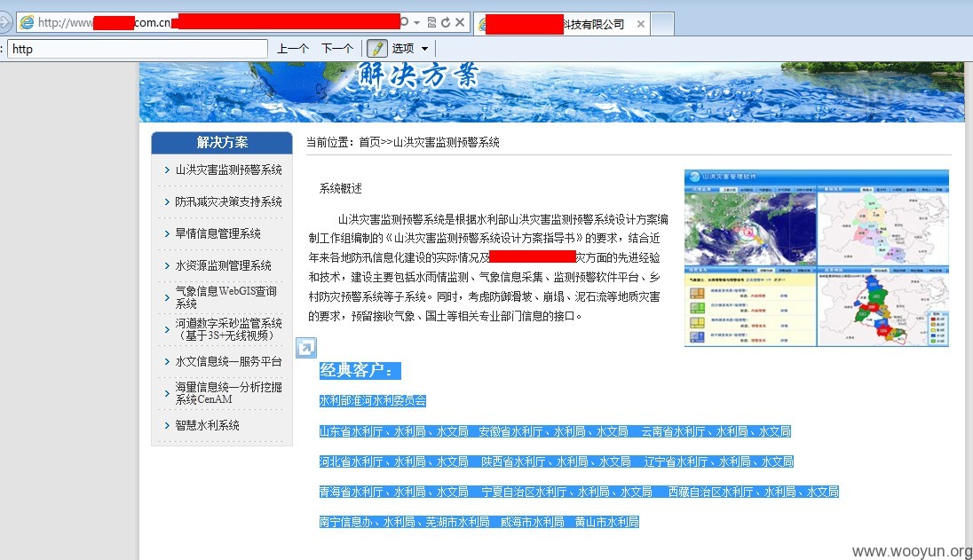This screenshot has height=560, width=973.
Task: Click 西藏自治区水利厅、水利局、水文局 text
Action: pos(754,492)
